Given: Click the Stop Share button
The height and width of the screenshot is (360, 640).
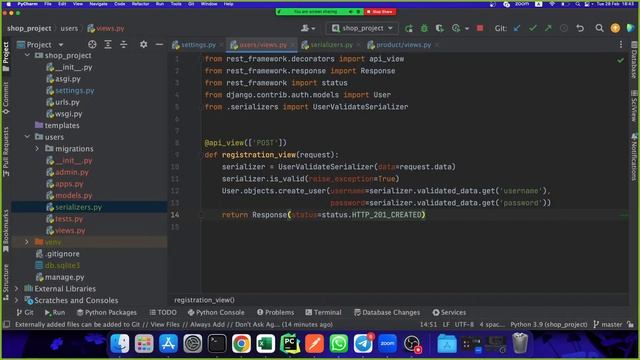Looking at the screenshot, I should pyautogui.click(x=380, y=12).
